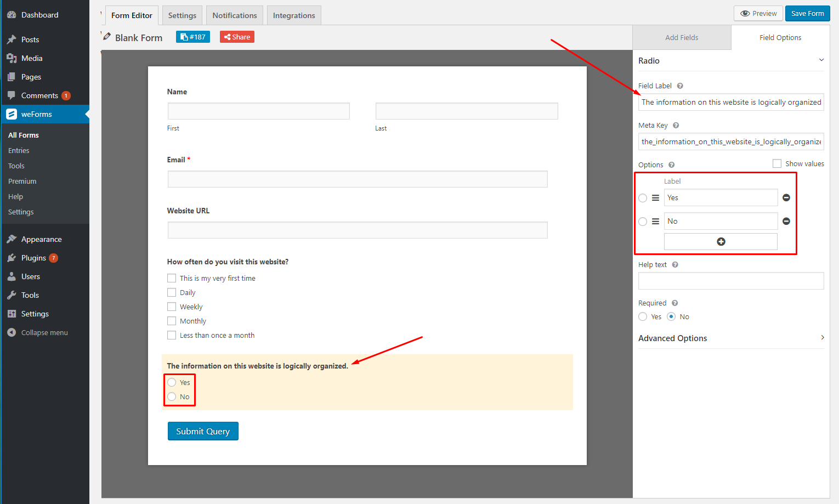Check the Weekly checkbox
Viewport: 839px width, 504px height.
[172, 307]
